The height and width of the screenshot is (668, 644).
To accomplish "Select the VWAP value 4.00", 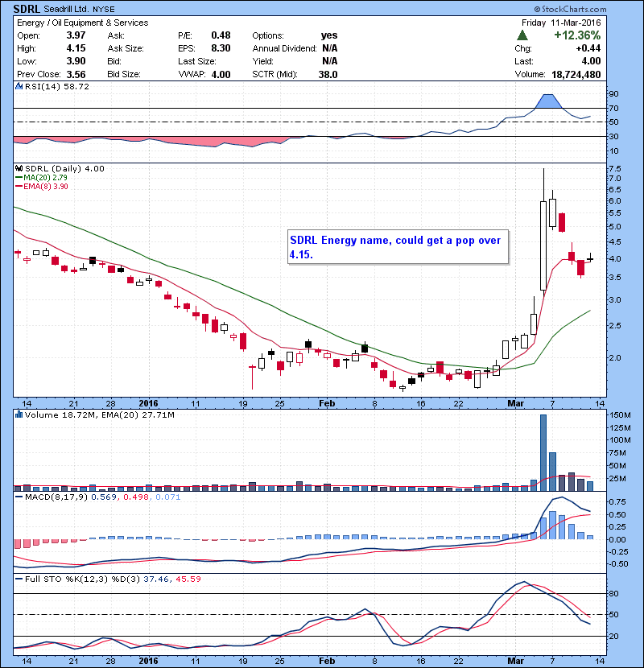I will (221, 74).
